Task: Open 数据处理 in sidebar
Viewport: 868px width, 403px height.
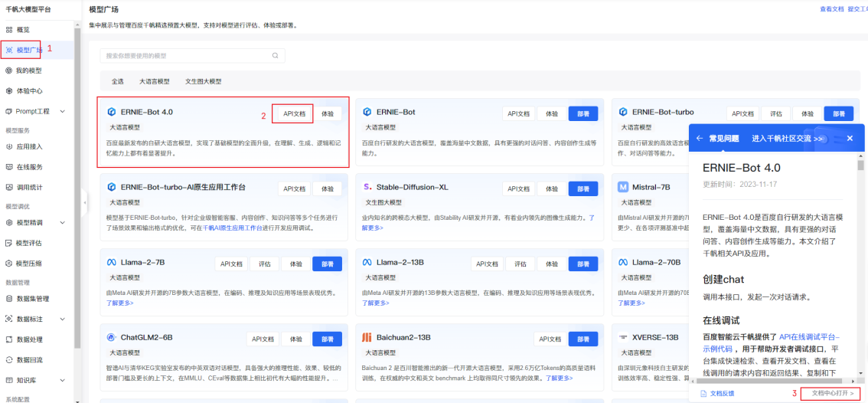Action: click(x=29, y=339)
